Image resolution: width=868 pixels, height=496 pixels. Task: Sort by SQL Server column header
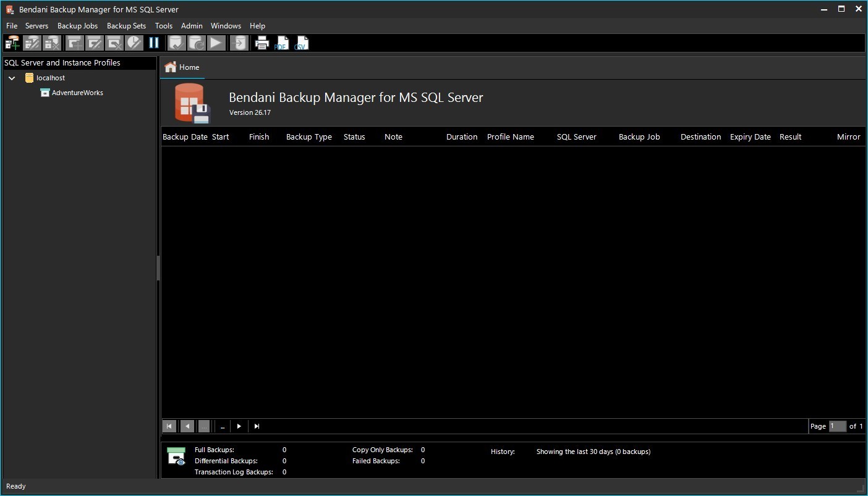point(577,137)
